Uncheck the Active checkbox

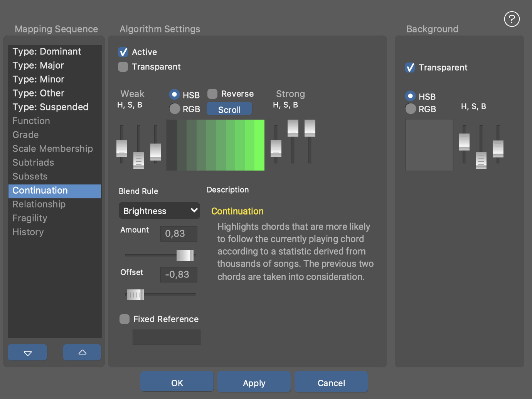(123, 52)
